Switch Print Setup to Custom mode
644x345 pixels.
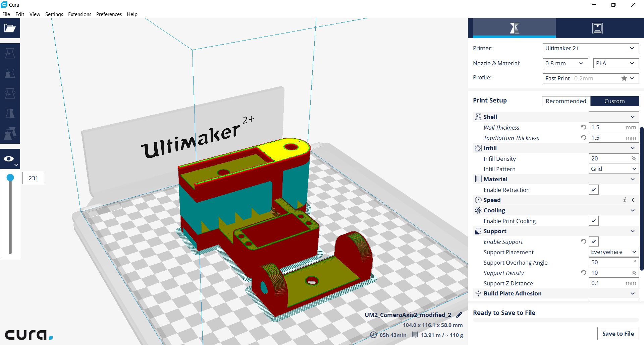614,101
